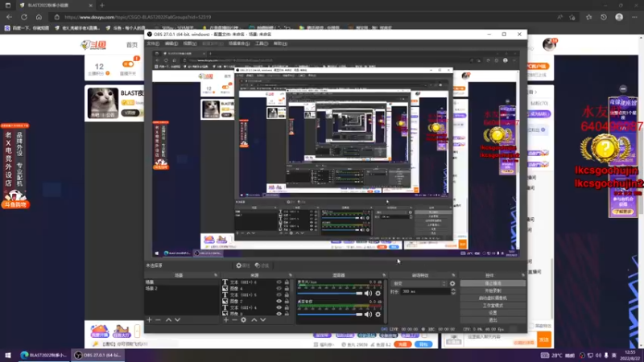
Task: Move the selected source down in the 来源 list
Action: tap(263, 319)
